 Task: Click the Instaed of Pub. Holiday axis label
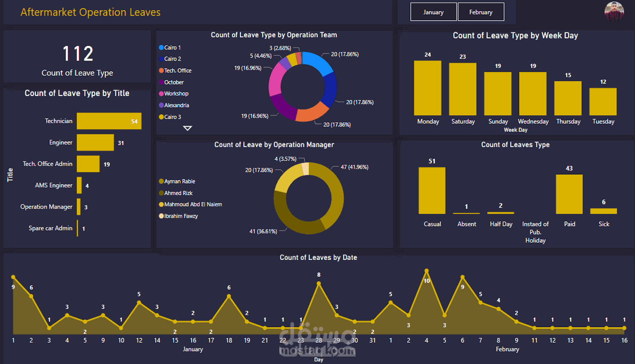[535, 232]
